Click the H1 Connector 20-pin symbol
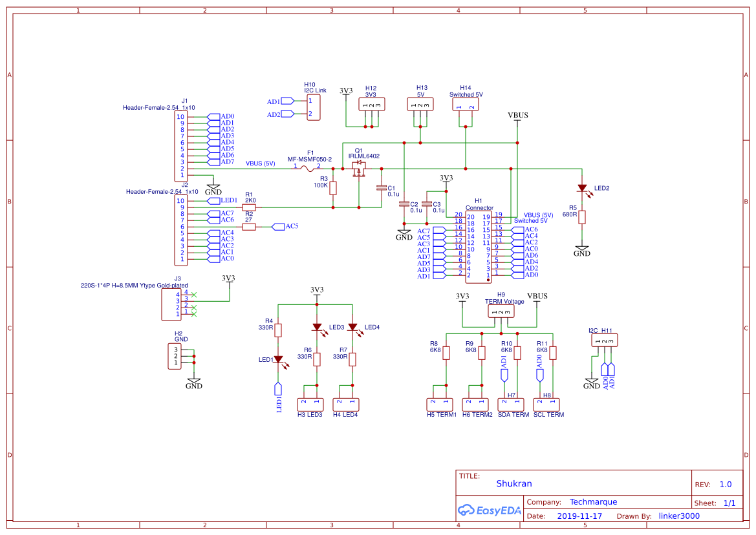 [x=479, y=246]
